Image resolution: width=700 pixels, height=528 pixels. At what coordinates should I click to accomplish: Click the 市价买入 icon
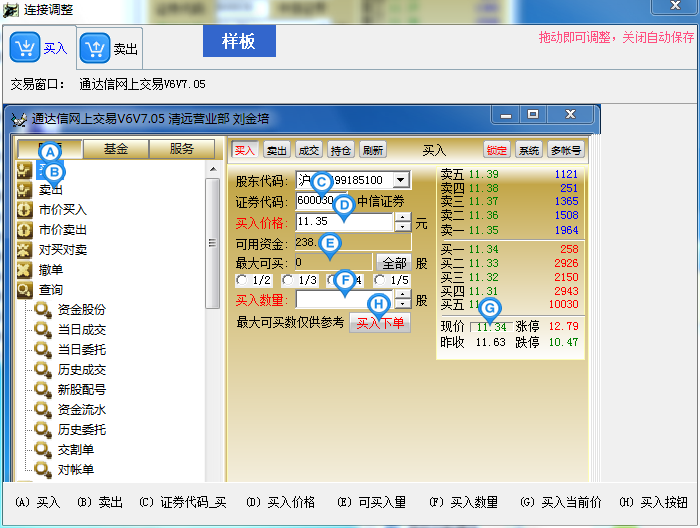[24, 210]
